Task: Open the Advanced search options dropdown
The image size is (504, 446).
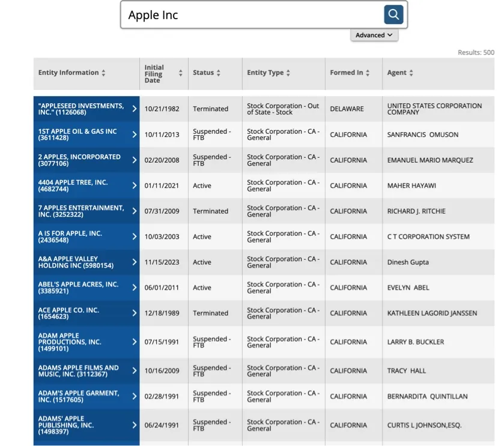Action: coord(374,35)
